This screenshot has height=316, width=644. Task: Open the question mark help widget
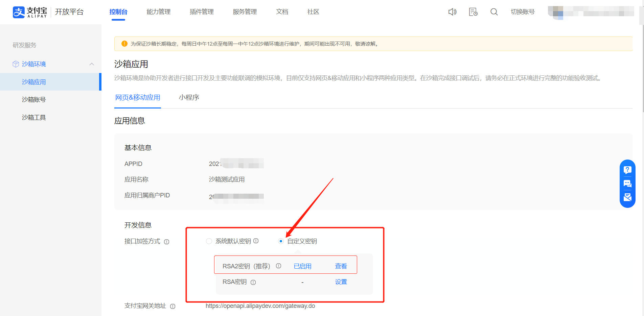coord(627,170)
